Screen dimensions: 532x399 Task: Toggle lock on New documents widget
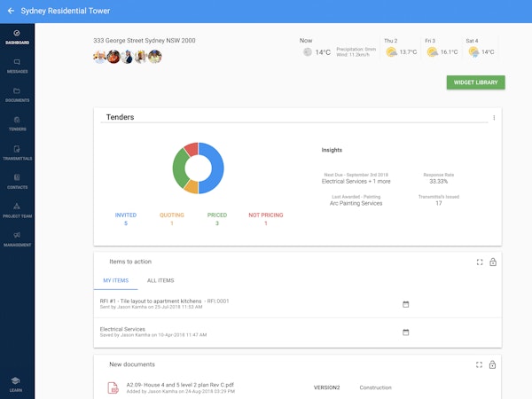click(x=493, y=364)
